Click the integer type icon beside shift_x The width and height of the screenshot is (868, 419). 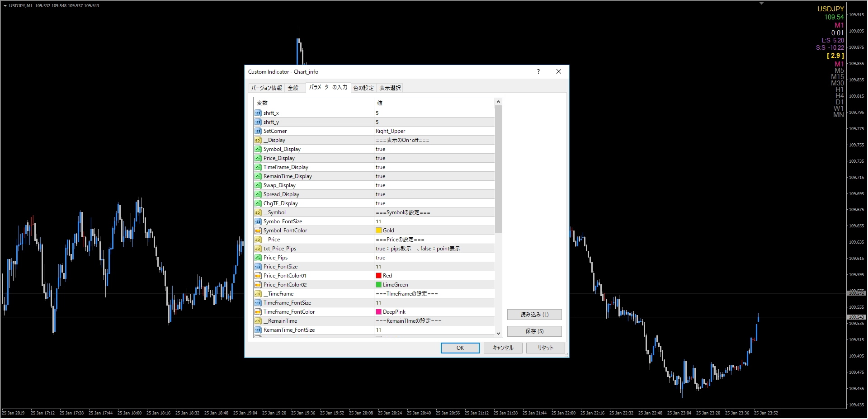tap(258, 113)
